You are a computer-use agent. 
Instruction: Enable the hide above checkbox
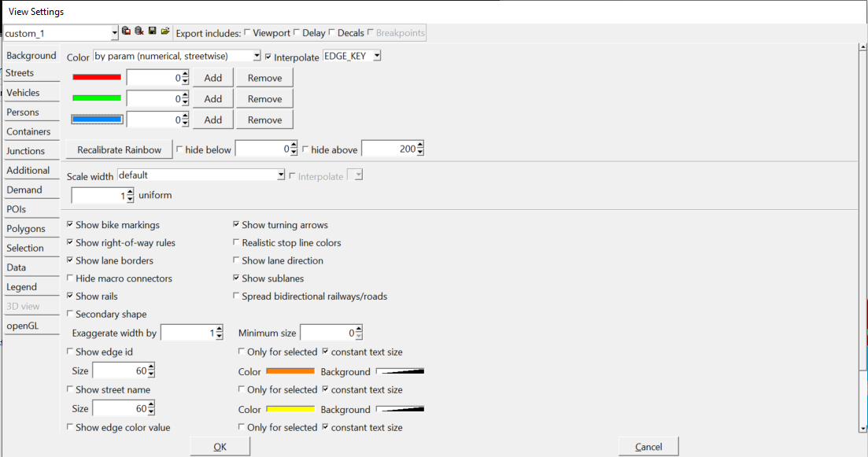(305, 149)
